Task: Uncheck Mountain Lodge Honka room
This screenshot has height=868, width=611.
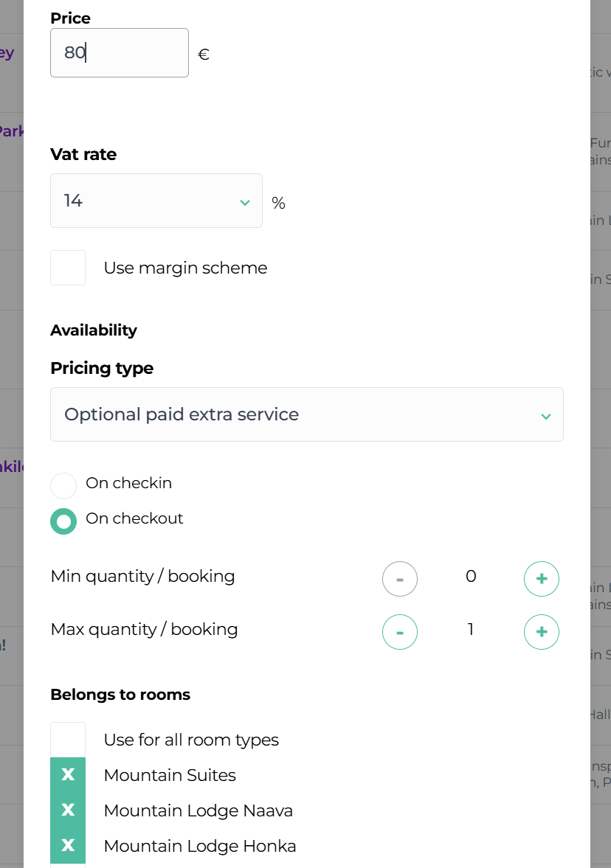Action: [68, 846]
